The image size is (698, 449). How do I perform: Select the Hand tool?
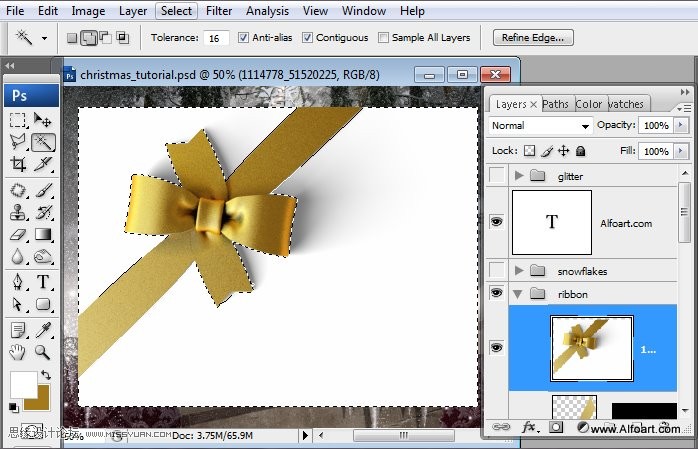coord(18,352)
